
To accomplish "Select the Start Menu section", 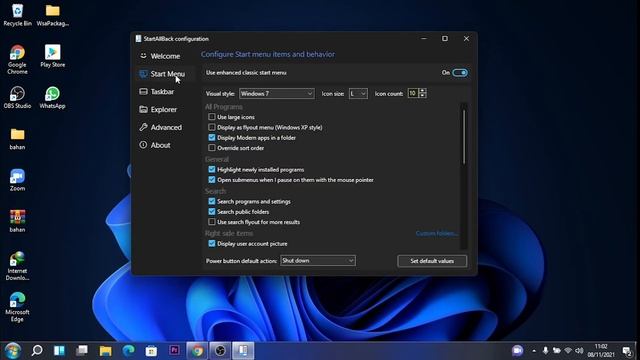I will click(162, 74).
